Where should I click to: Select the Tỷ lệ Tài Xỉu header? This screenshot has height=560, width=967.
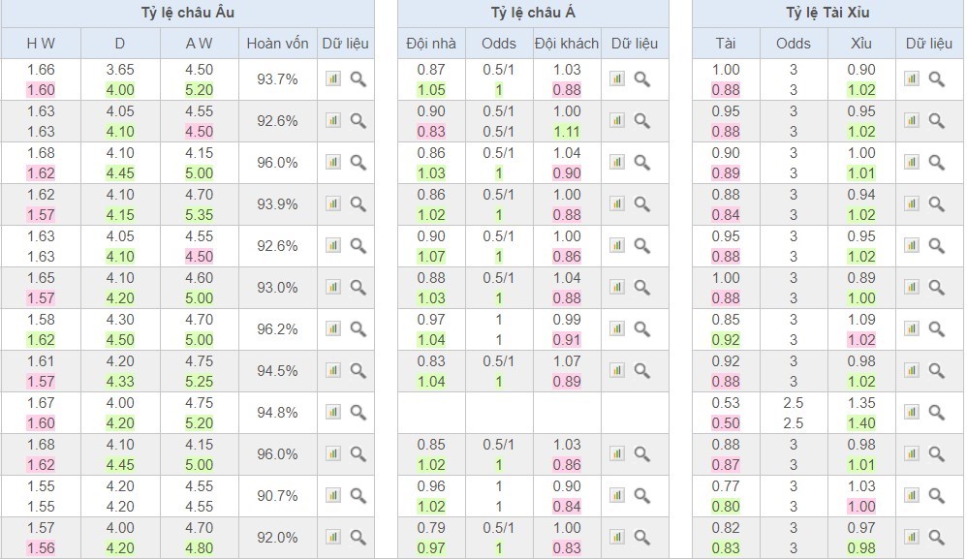tap(827, 13)
